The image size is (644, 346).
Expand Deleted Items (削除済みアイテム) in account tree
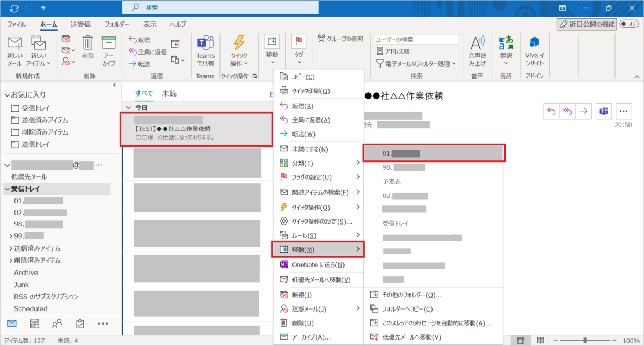[x=11, y=260]
